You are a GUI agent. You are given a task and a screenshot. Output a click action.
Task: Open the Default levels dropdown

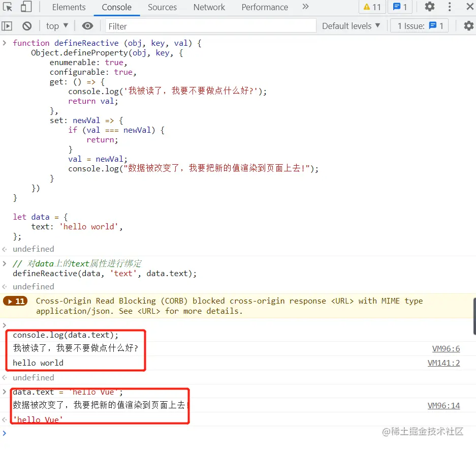[x=351, y=25]
